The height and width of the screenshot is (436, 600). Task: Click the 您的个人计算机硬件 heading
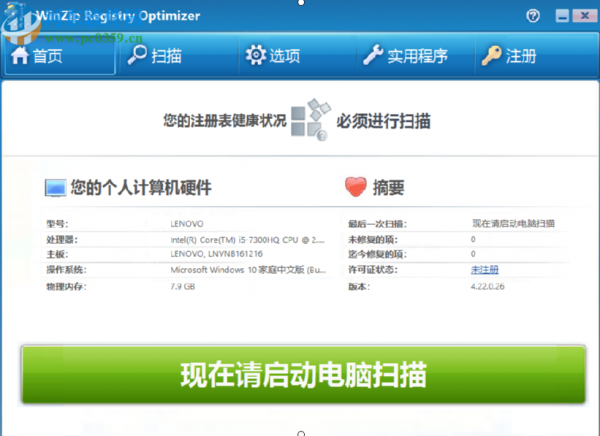141,188
